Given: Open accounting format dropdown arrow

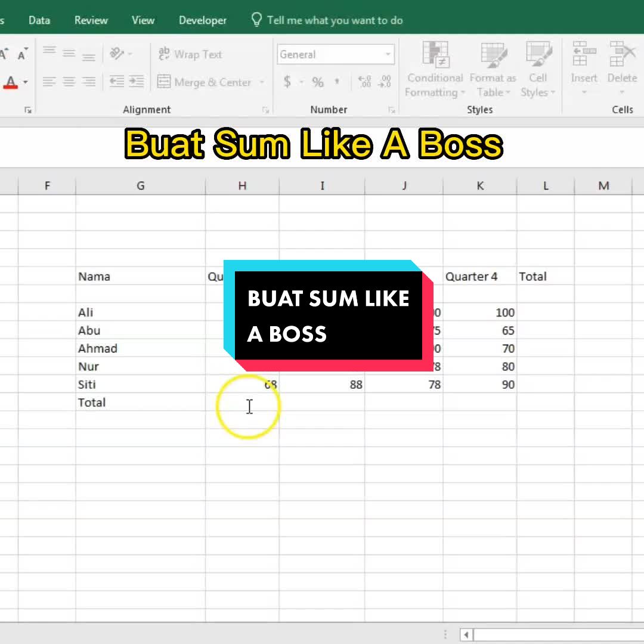Looking at the screenshot, I should point(302,82).
